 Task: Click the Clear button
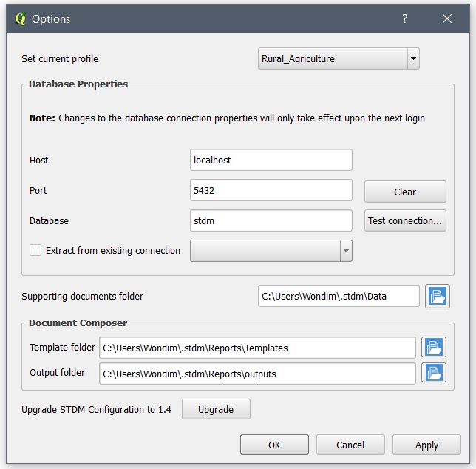[x=405, y=192]
